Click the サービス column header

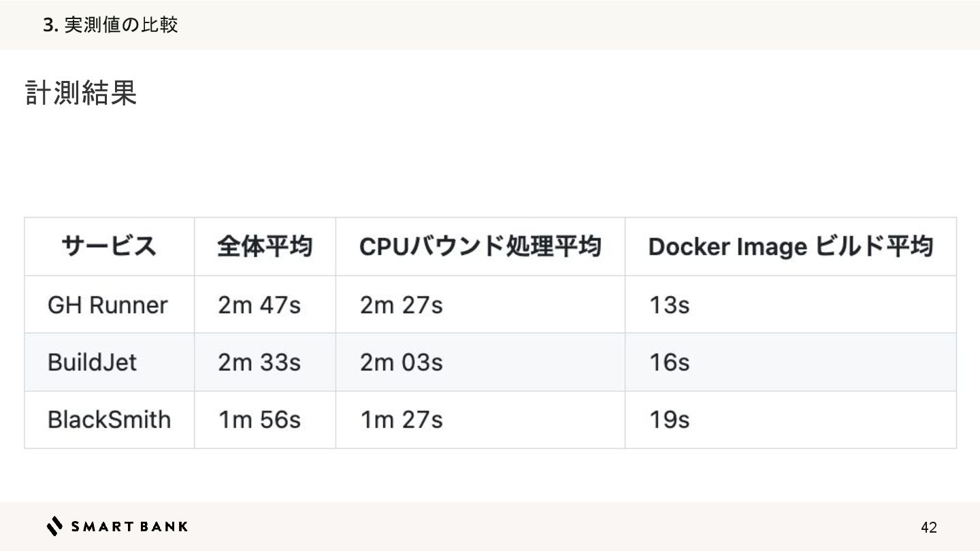[109, 246]
